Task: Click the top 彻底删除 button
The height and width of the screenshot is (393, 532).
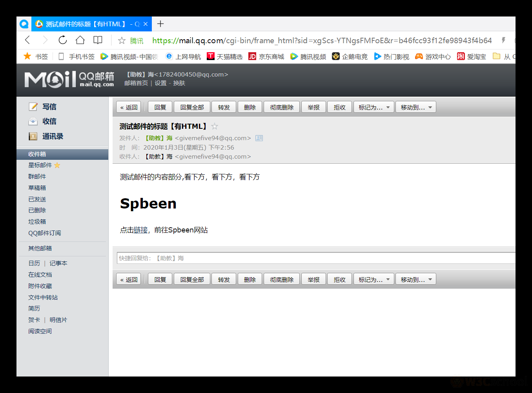Action: (282, 107)
